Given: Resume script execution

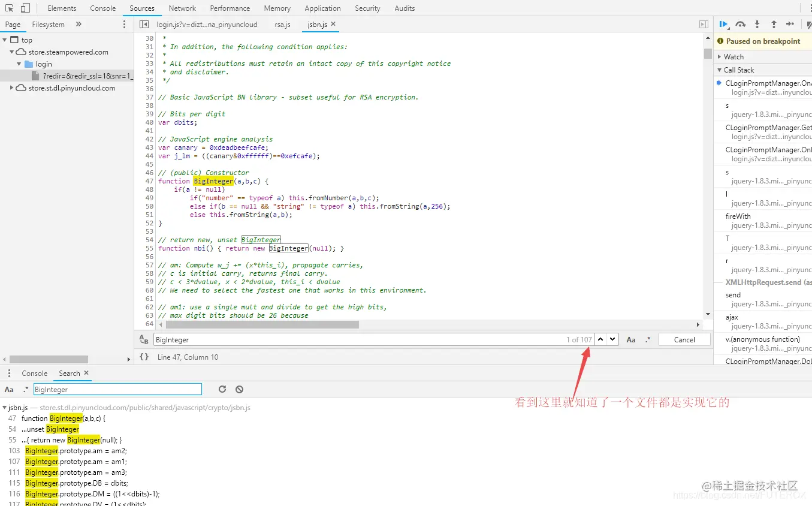Looking at the screenshot, I should tap(724, 25).
